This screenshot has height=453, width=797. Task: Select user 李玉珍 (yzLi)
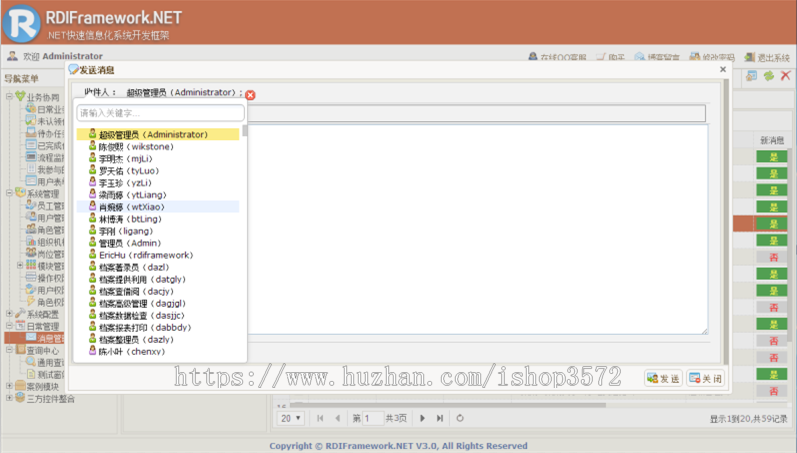click(x=158, y=183)
